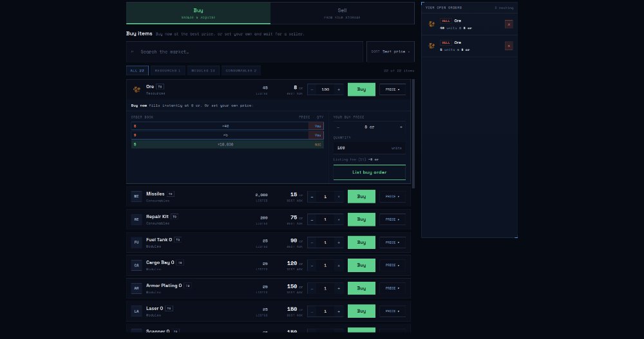
Task: Click the ore icon of the 48-unit open order
Action: tap(431, 24)
